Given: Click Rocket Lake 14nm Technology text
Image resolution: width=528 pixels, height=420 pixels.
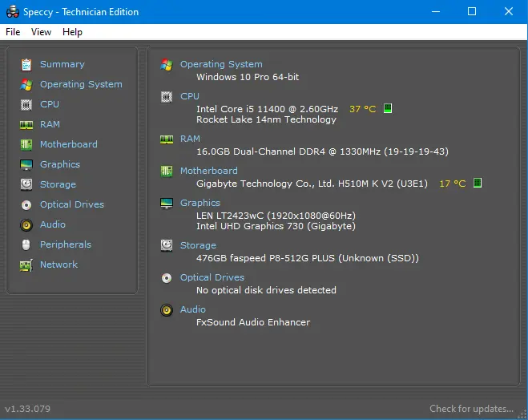Looking at the screenshot, I should tap(266, 120).
